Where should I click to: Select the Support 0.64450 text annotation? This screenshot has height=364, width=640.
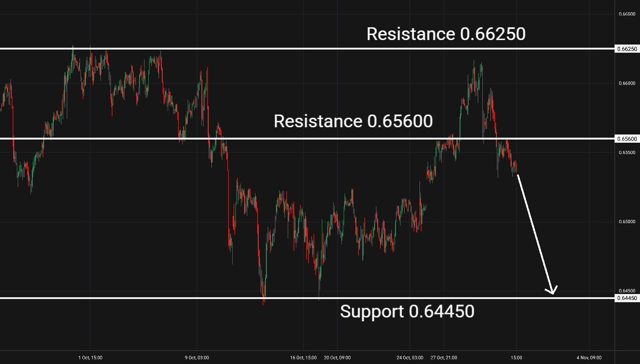[x=407, y=311]
